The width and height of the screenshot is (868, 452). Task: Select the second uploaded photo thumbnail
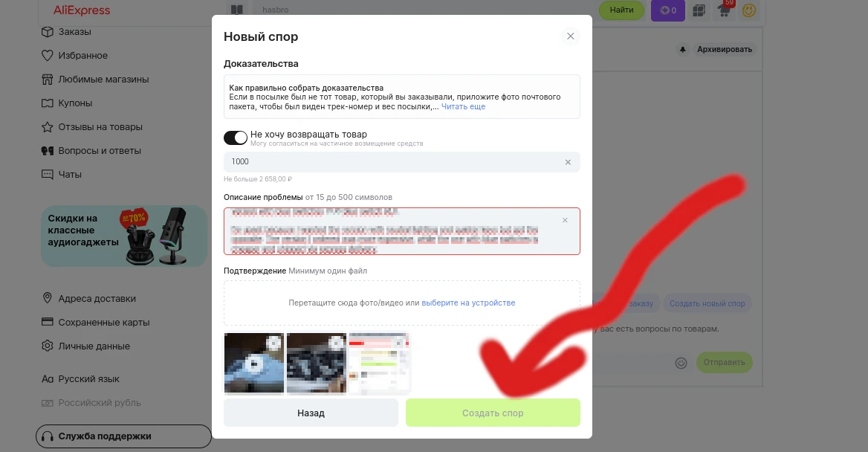pyautogui.click(x=316, y=364)
